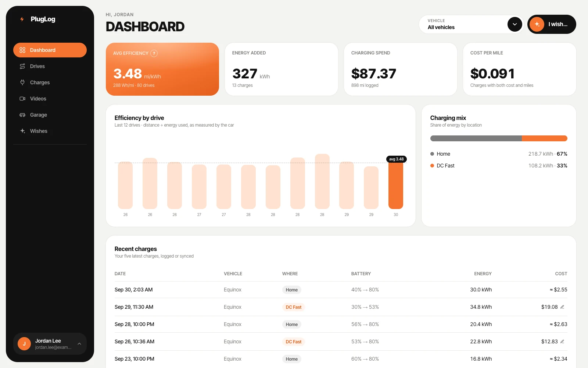
Task: Click 'Sep 30, 2:03 AM' date cell
Action: pos(134,290)
